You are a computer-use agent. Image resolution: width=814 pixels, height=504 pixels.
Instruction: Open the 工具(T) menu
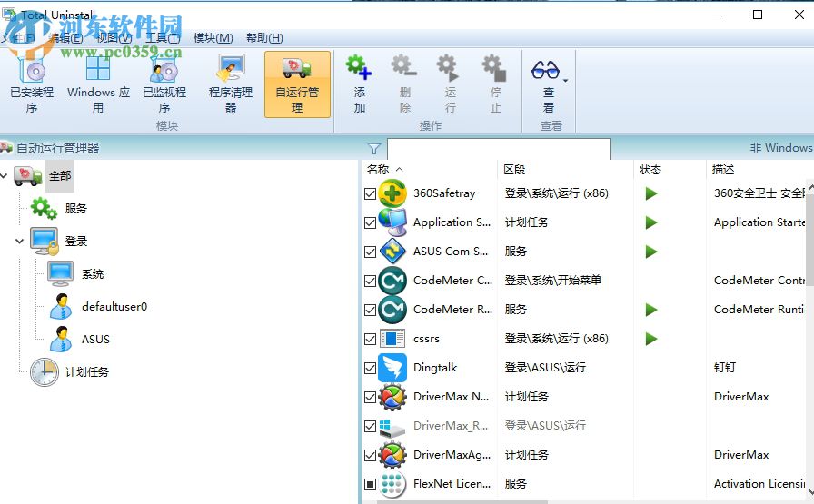[163, 38]
